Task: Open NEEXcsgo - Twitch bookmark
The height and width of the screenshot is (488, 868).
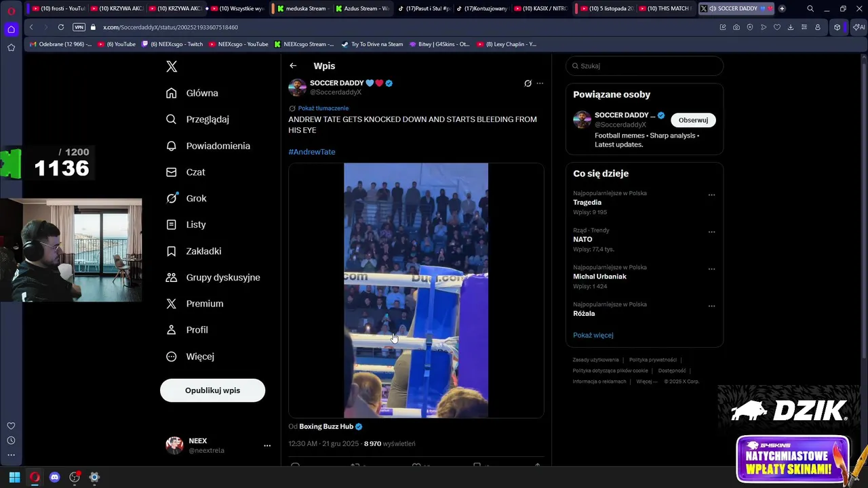Action: coord(172,44)
